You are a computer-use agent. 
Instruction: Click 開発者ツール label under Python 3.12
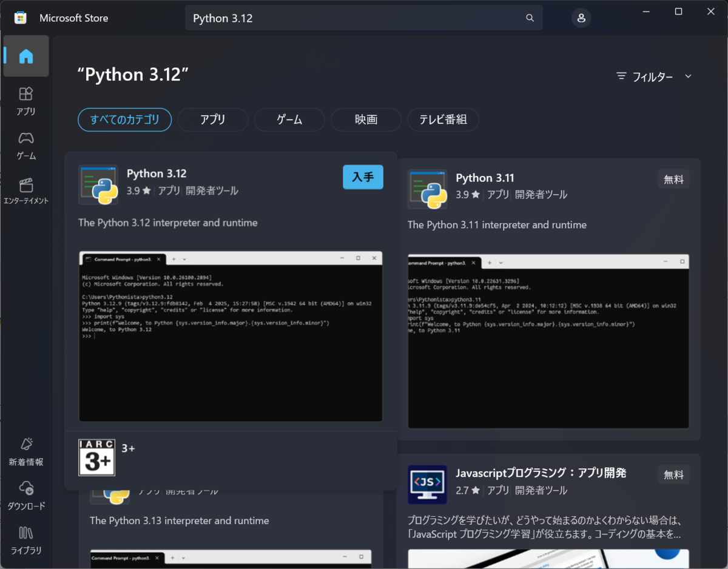coord(212,190)
